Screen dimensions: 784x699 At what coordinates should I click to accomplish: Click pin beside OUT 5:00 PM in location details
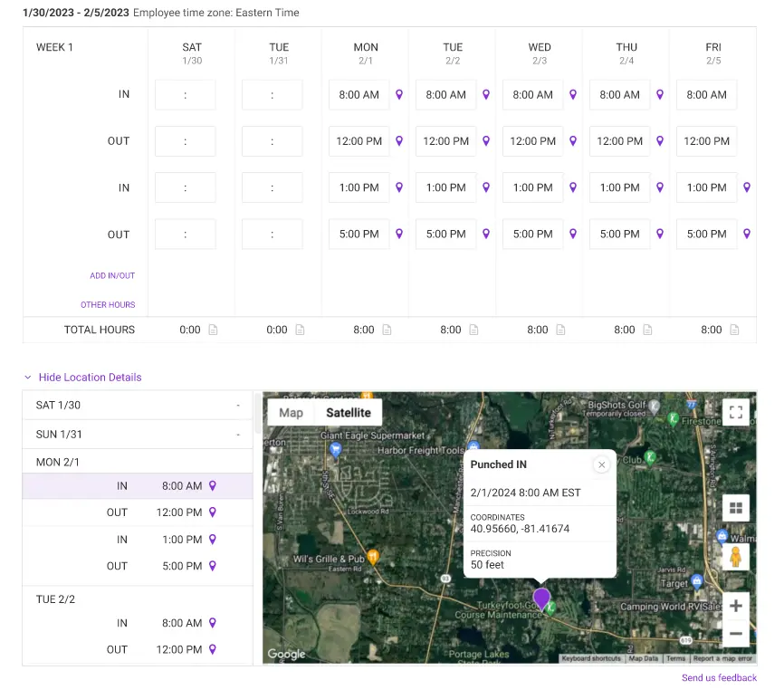pos(212,566)
